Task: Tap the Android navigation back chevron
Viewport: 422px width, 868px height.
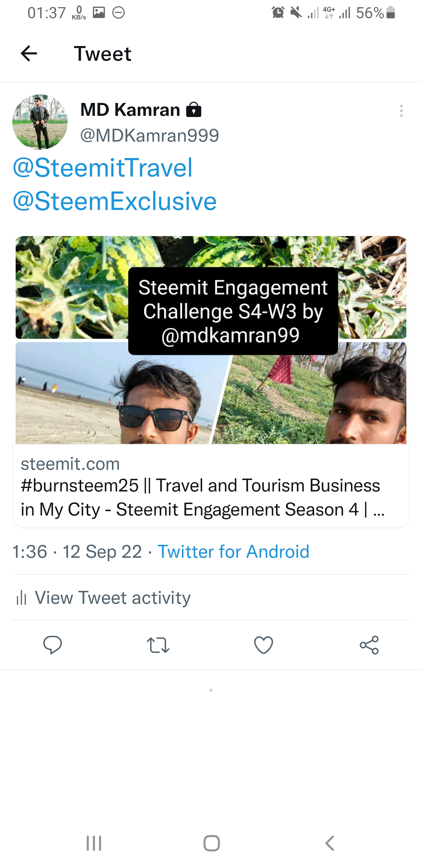Action: pyautogui.click(x=330, y=843)
